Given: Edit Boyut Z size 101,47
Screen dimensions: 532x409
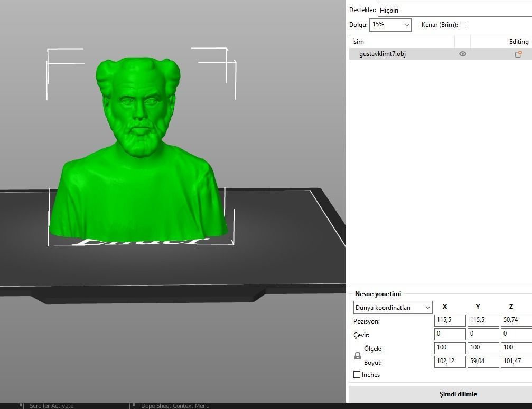Looking at the screenshot, I should 516,362.
